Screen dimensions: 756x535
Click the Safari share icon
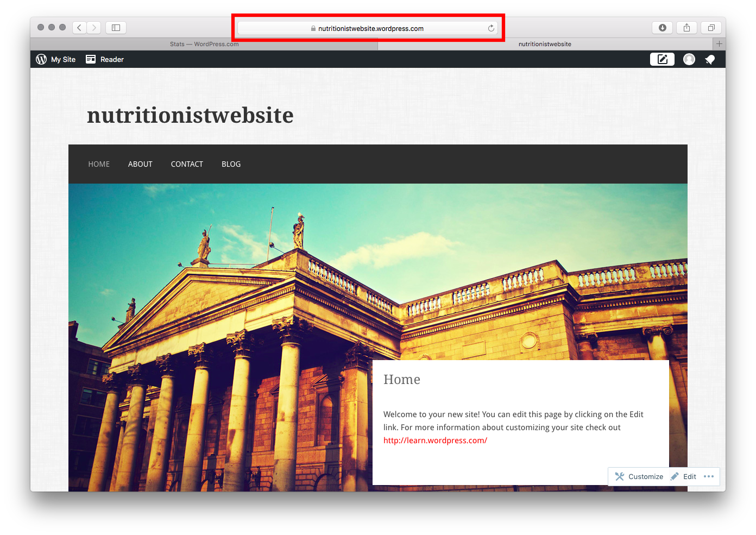tap(686, 28)
